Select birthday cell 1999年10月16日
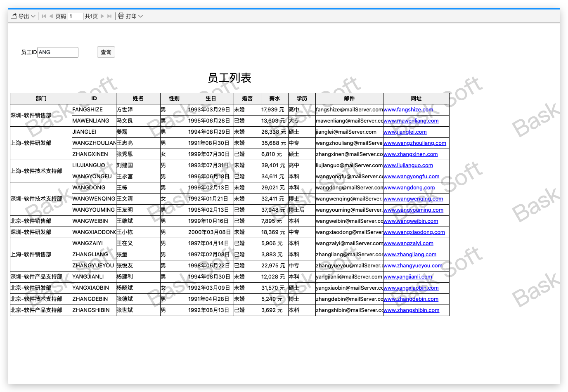Screen dimensions: 568x392 211,221
